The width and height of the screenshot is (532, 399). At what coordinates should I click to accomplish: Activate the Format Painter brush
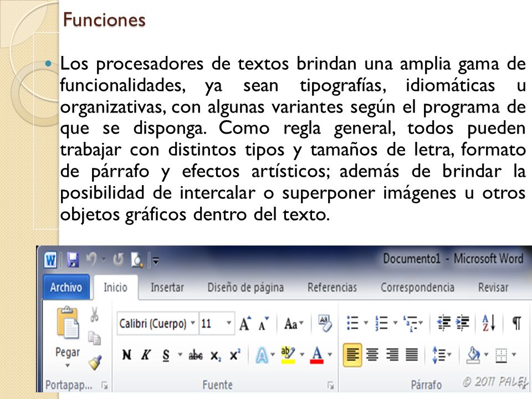click(95, 362)
